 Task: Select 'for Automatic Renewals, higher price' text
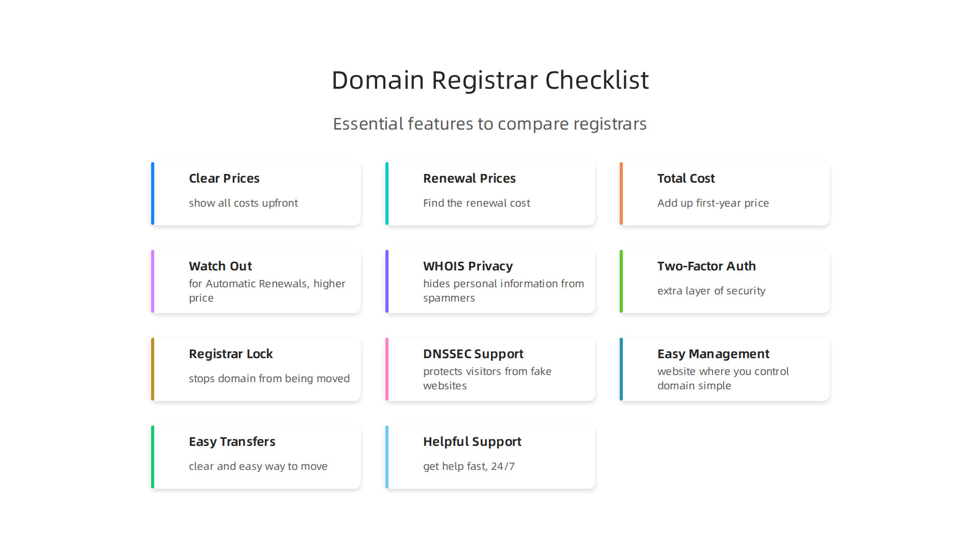coord(267,291)
